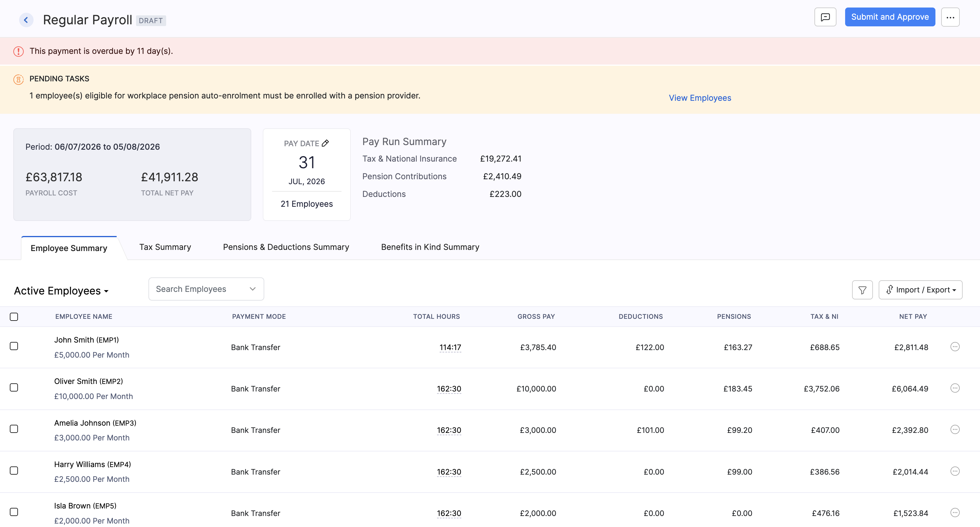Click Amelia Johnson (EMP3) employee name
The image size is (980, 527).
click(95, 423)
